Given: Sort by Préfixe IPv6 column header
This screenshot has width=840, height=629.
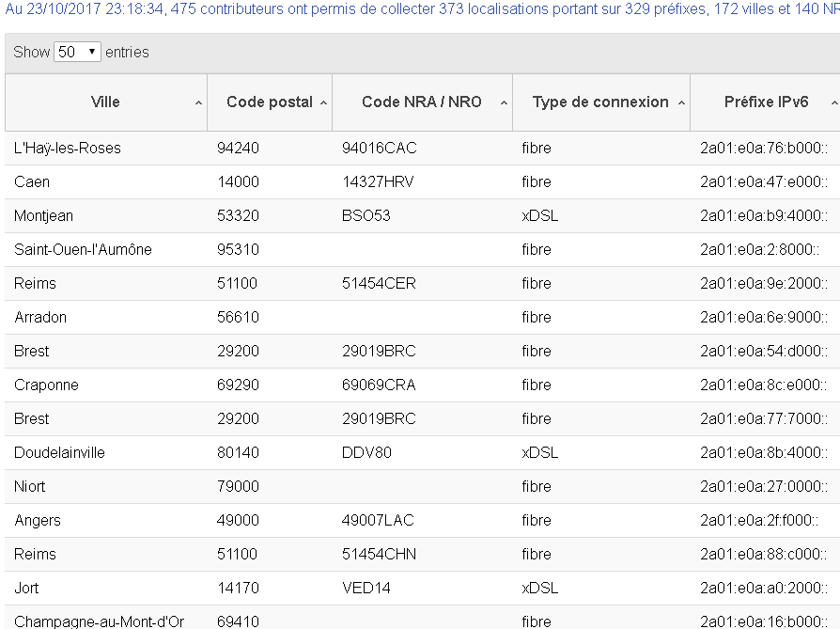Looking at the screenshot, I should click(x=766, y=102).
